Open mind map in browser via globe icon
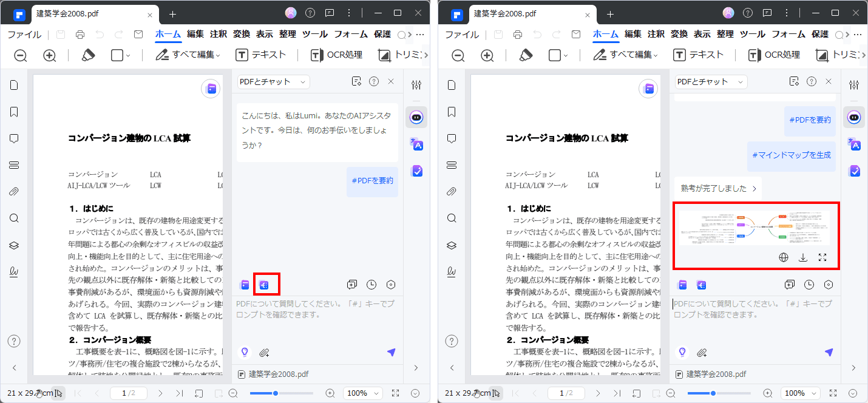 pos(784,257)
